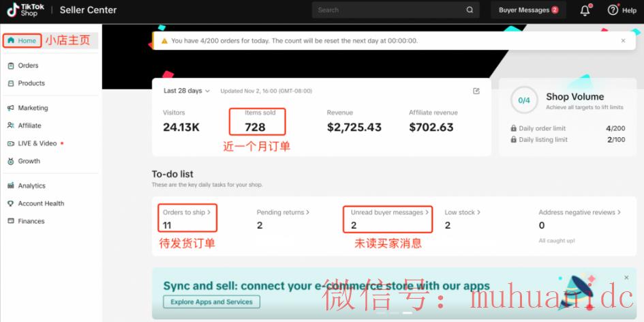The image size is (644, 322).
Task: Click the TikTok Shop logo icon
Action: 14,10
